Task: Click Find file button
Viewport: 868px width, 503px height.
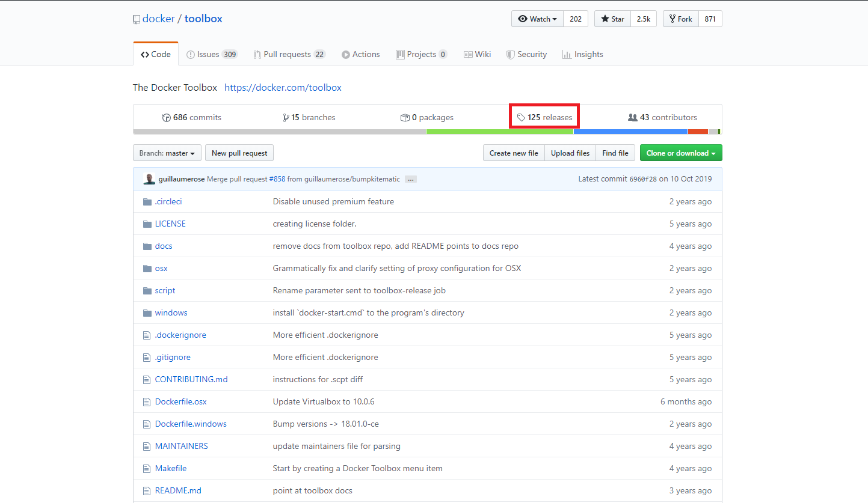Action: pyautogui.click(x=615, y=153)
